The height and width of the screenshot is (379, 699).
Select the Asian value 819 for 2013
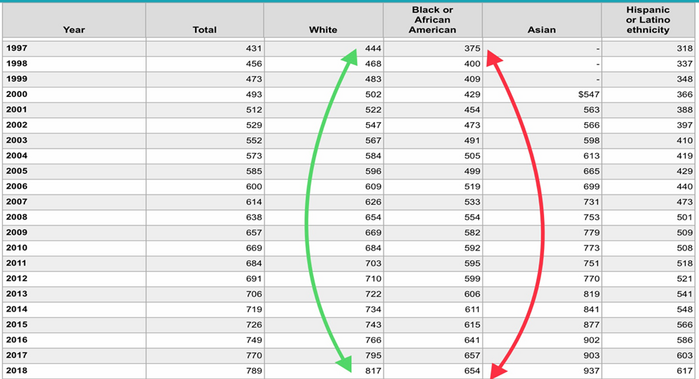pos(592,294)
